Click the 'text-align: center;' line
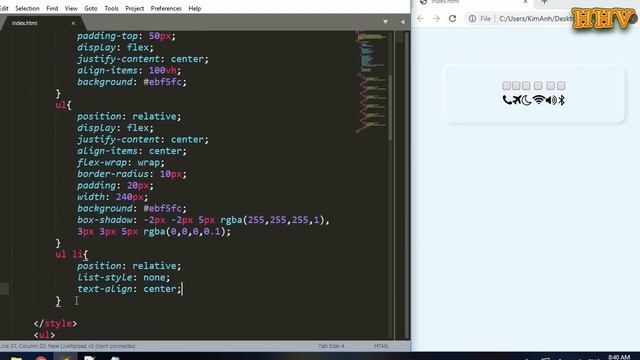 (x=129, y=289)
